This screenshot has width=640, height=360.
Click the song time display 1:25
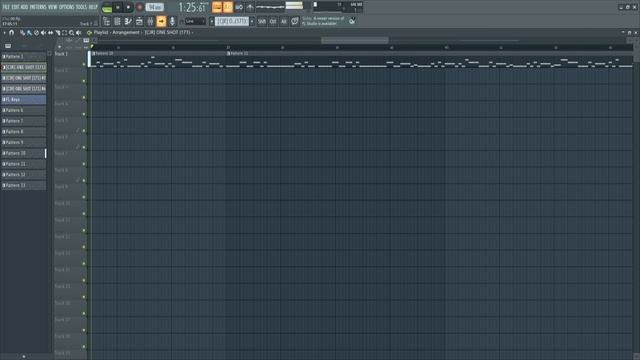click(192, 7)
